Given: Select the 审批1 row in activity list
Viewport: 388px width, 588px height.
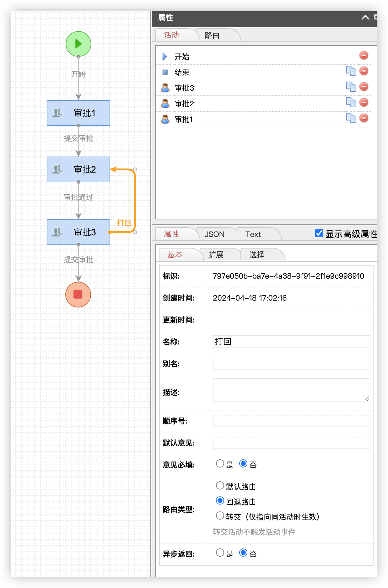Looking at the screenshot, I should pyautogui.click(x=264, y=119).
